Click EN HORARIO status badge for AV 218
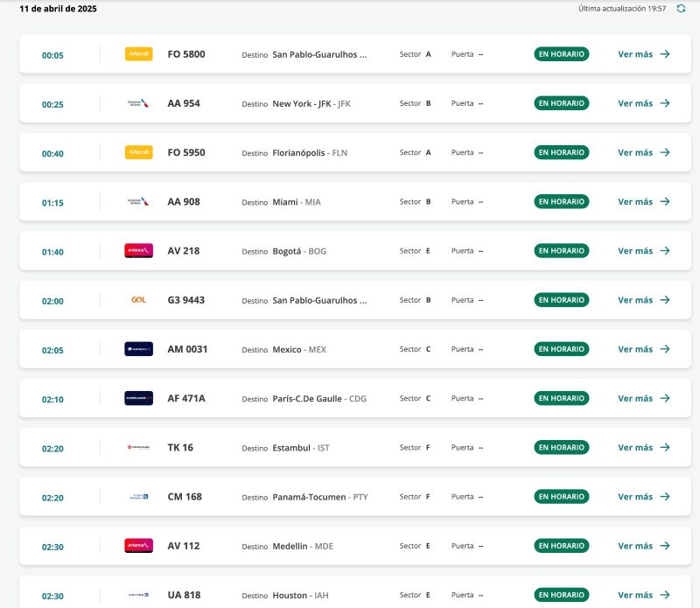 [x=561, y=251]
